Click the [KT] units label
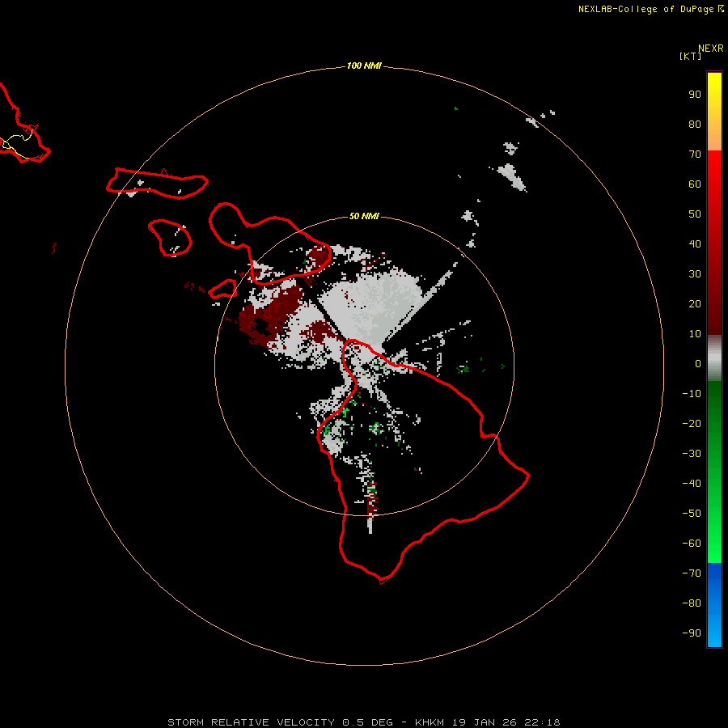728x728 pixels. point(691,56)
